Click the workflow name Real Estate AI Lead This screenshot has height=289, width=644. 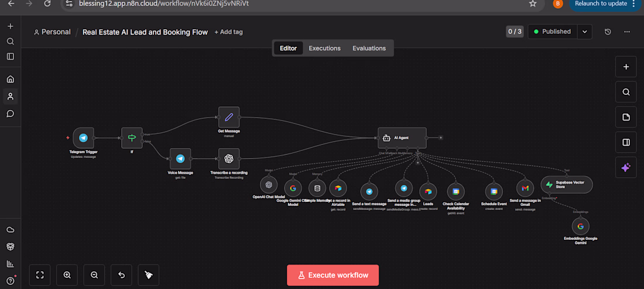(x=145, y=32)
